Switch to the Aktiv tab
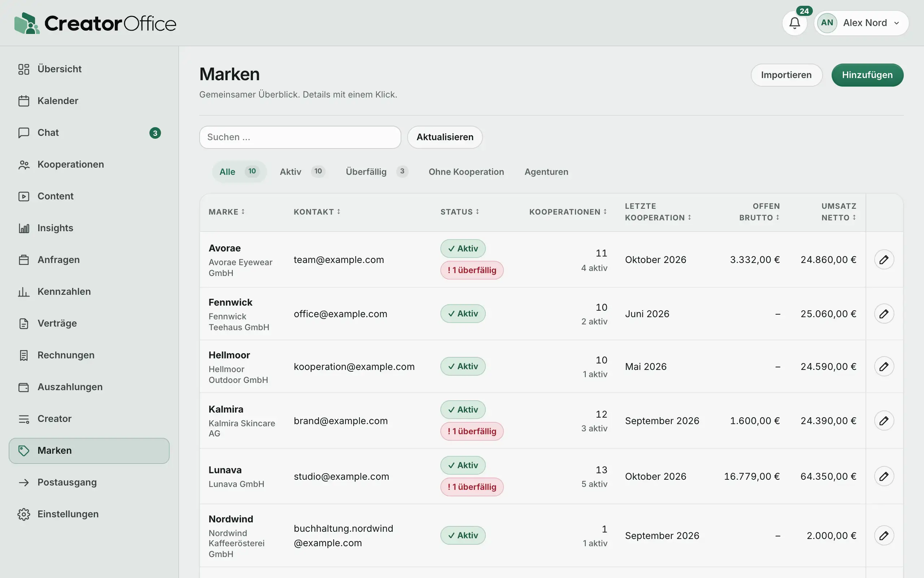Viewport: 924px width, 578px height. pyautogui.click(x=302, y=172)
